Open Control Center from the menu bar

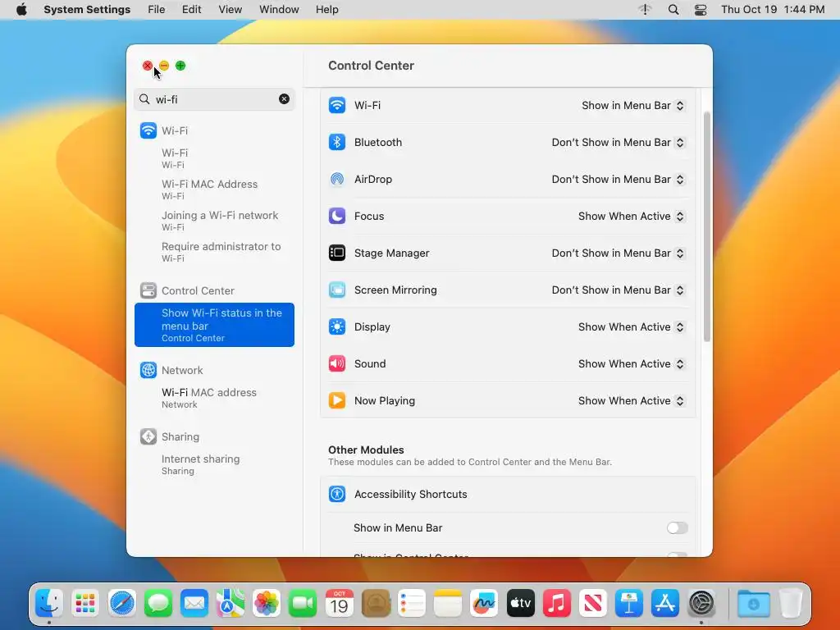click(701, 10)
